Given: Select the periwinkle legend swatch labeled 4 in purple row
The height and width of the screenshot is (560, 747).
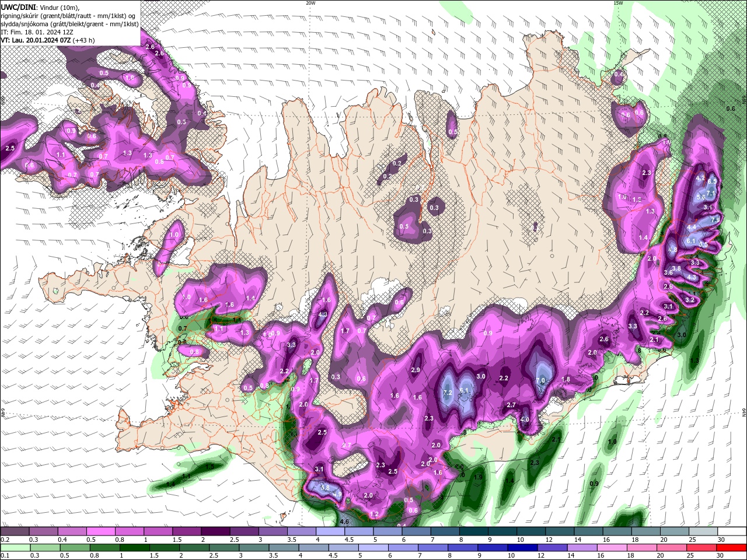Looking at the screenshot, I should pos(330,531).
